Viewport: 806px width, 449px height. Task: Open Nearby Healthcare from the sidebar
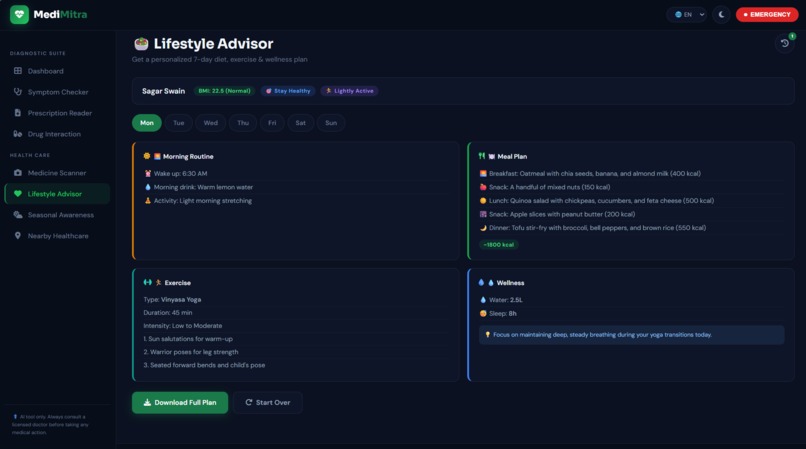tap(57, 236)
